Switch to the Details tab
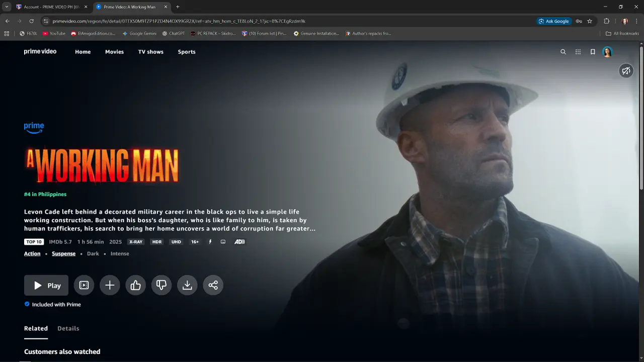This screenshot has width=644, height=362. [x=68, y=328]
